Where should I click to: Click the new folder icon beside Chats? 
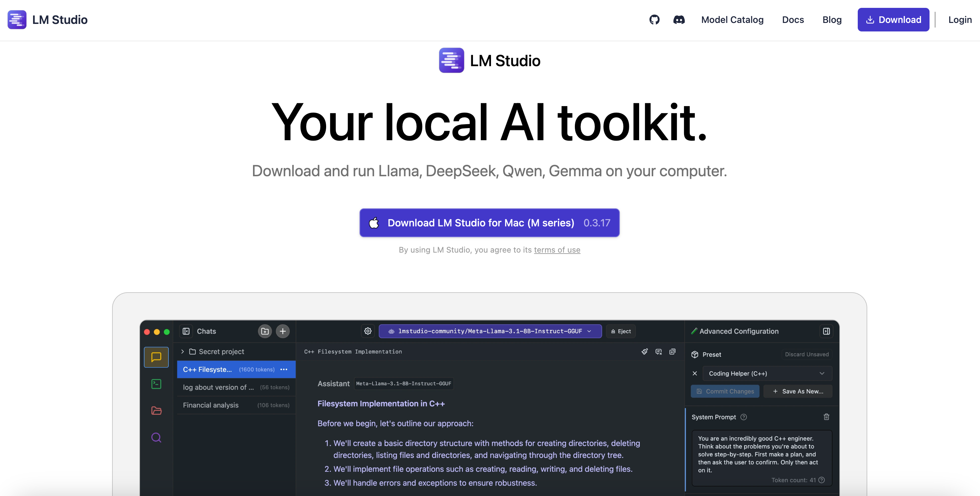click(265, 331)
